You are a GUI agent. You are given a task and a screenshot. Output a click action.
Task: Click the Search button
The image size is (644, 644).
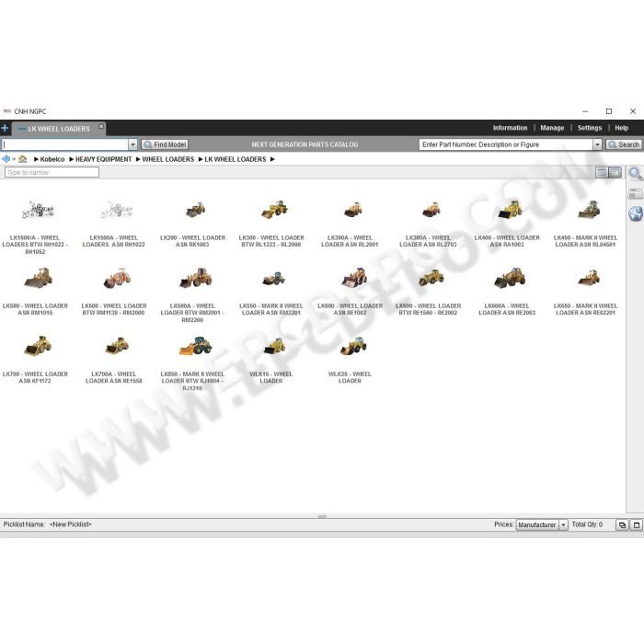pos(624,144)
